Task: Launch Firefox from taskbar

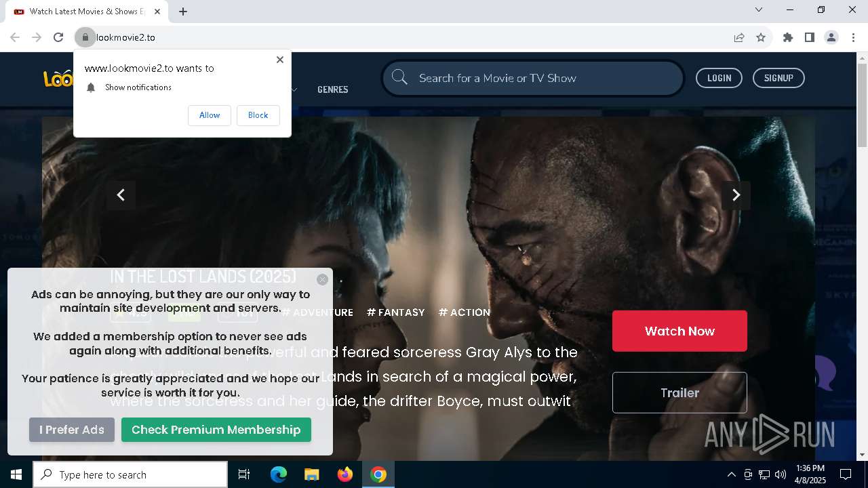Action: click(x=345, y=474)
